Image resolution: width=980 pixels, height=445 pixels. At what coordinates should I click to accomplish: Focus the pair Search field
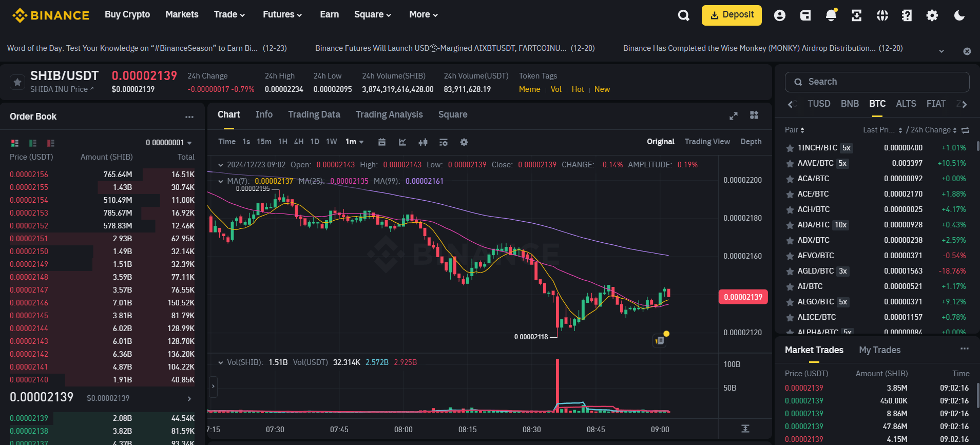[x=877, y=82]
